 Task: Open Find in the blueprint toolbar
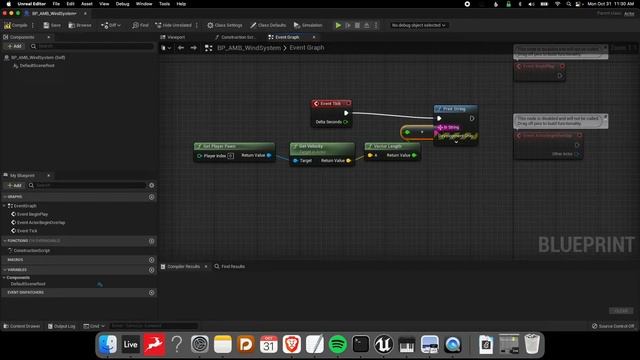pyautogui.click(x=140, y=25)
